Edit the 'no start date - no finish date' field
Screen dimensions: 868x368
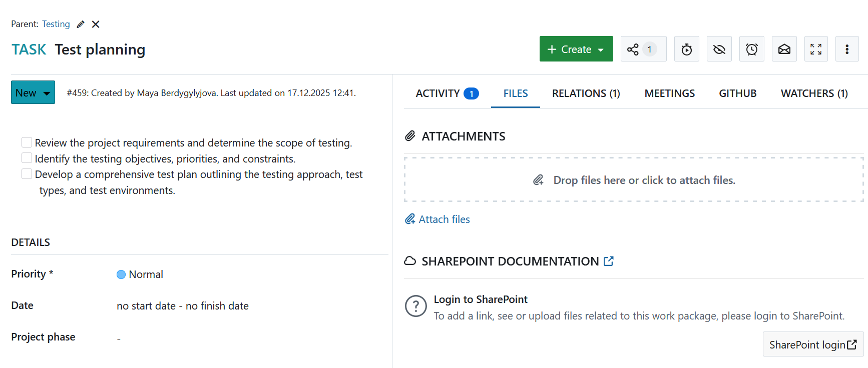coord(183,306)
